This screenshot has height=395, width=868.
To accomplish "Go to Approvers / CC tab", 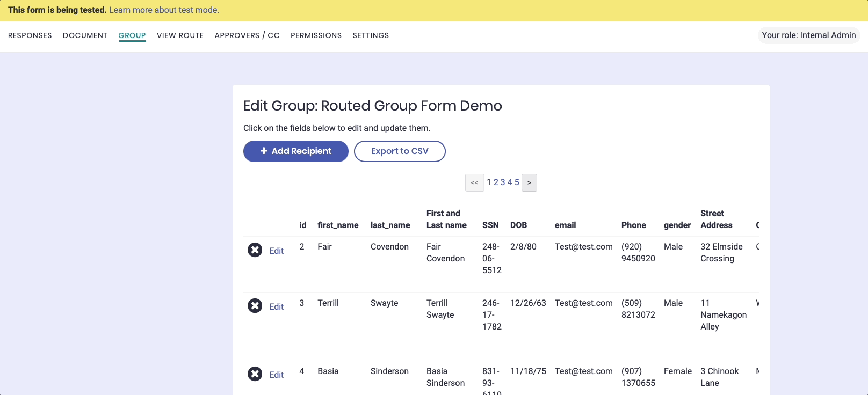I will click(x=247, y=35).
